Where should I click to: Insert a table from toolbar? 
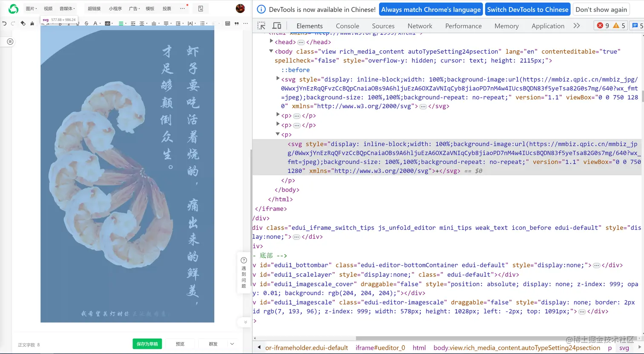pos(227,23)
